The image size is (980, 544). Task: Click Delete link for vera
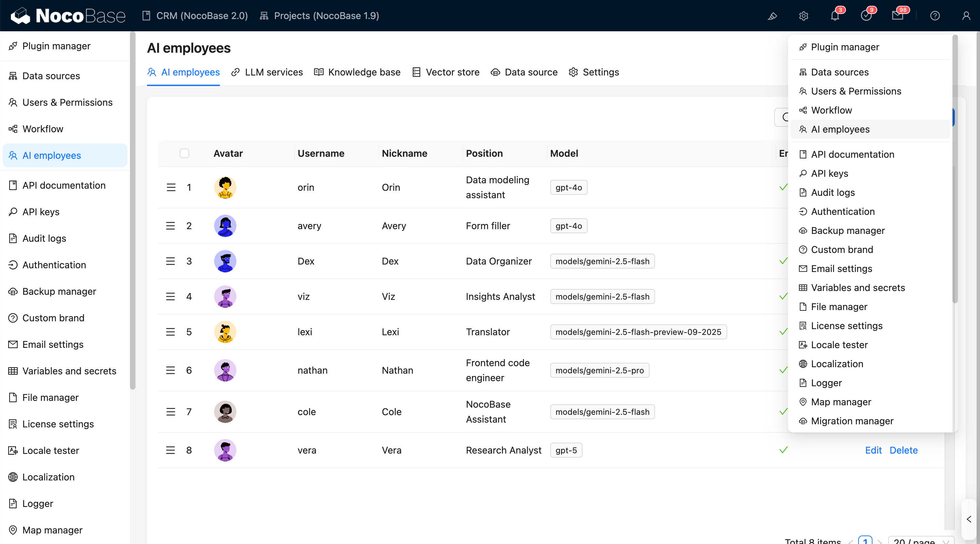tap(903, 450)
